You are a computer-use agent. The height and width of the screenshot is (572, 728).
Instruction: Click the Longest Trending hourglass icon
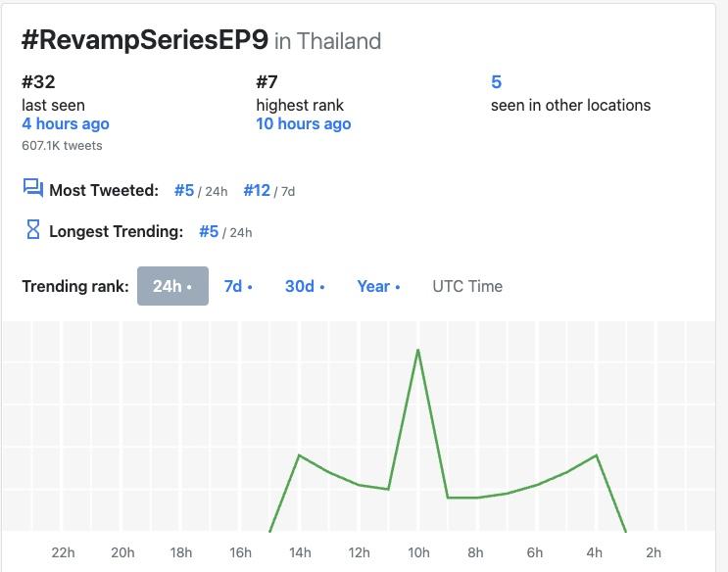[x=32, y=230]
